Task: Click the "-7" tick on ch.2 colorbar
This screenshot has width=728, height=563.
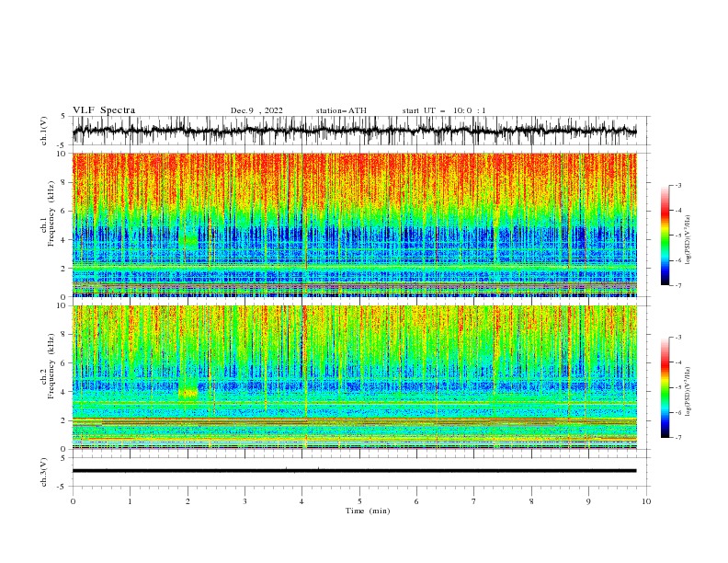Action: 677,437
